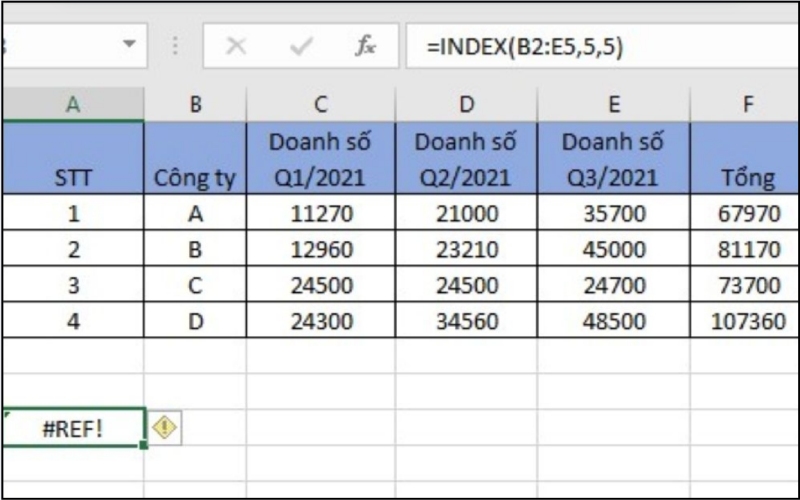Select the company C name cell
Image resolution: width=800 pixels, height=500 pixels.
pos(195,284)
